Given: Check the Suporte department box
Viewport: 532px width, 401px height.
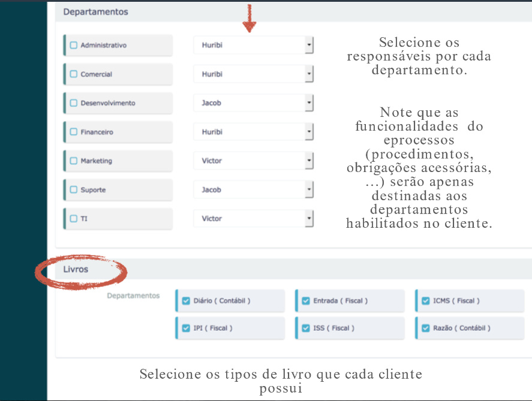Looking at the screenshot, I should point(74,190).
